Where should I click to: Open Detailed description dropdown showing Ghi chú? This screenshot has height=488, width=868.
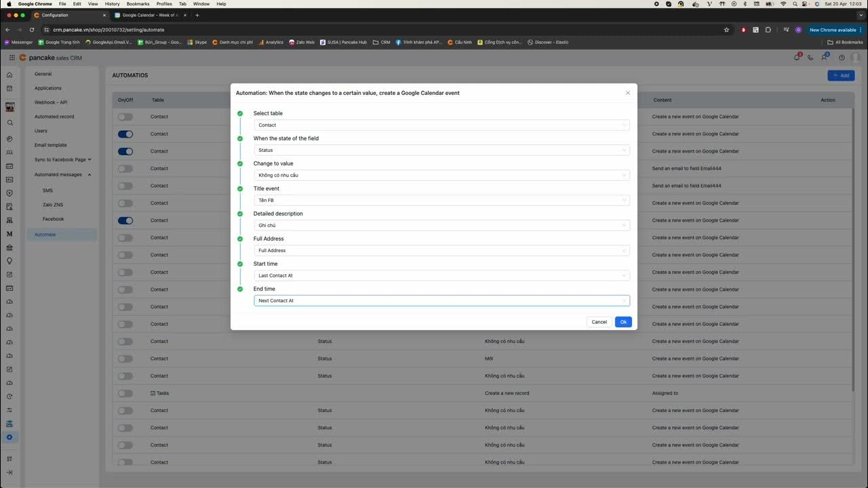coord(441,225)
